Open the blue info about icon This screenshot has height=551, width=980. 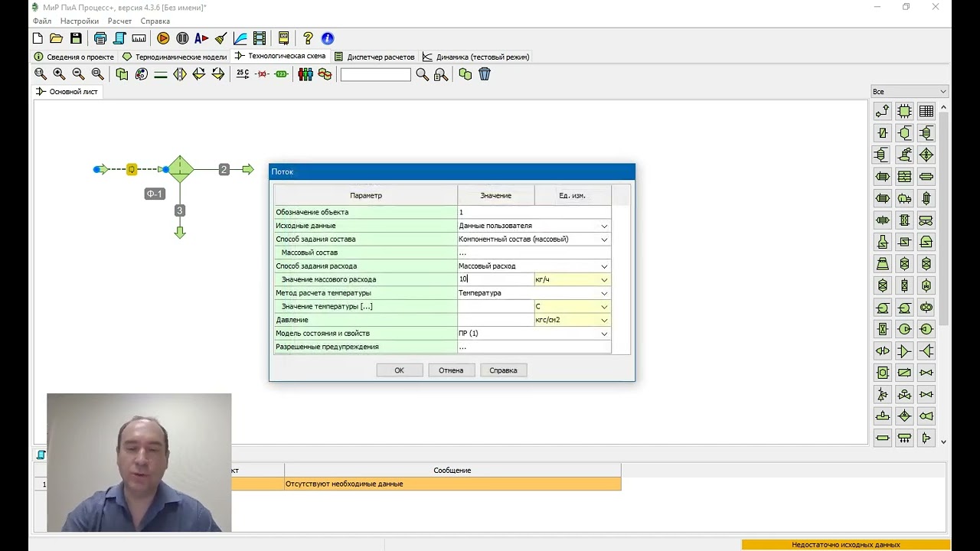328,38
